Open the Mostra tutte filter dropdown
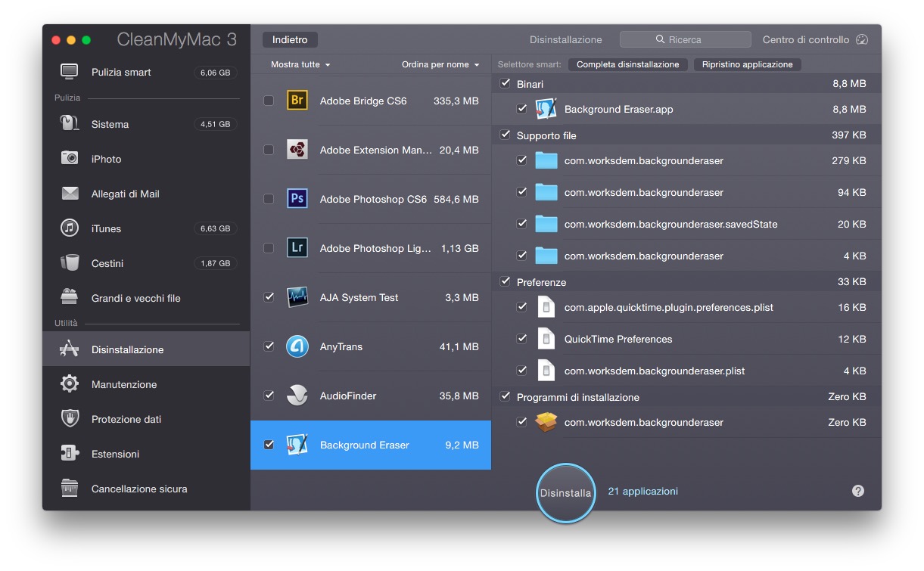The height and width of the screenshot is (571, 924). (300, 64)
